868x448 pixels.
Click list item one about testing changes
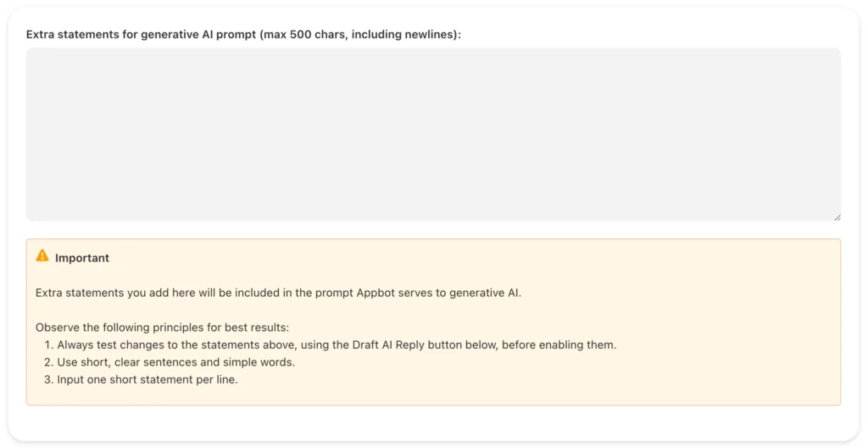[337, 345]
